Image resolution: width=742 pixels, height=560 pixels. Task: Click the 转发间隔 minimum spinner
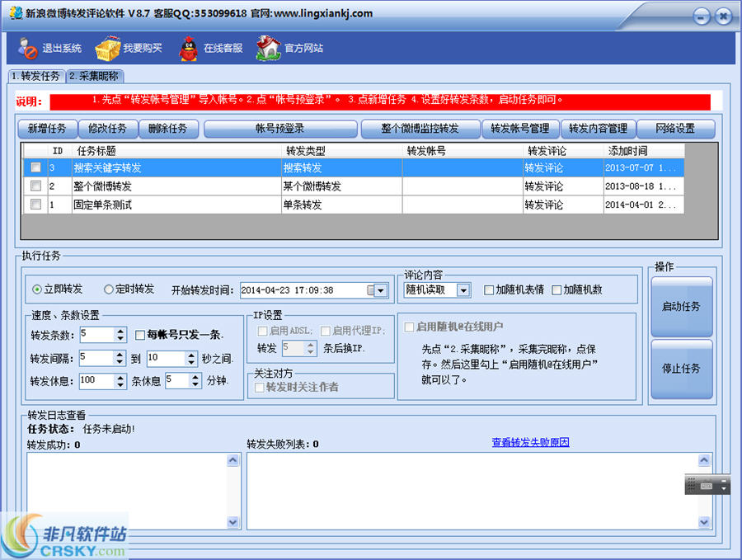pos(120,358)
